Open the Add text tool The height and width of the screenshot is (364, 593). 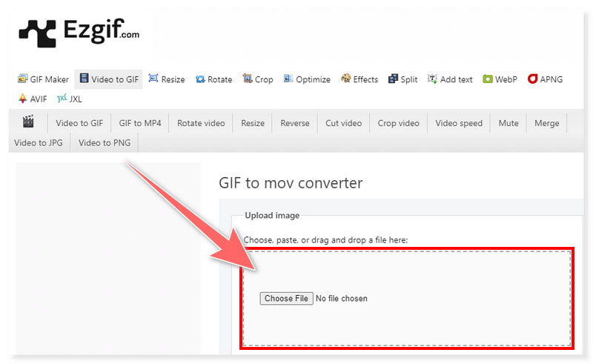tap(449, 79)
